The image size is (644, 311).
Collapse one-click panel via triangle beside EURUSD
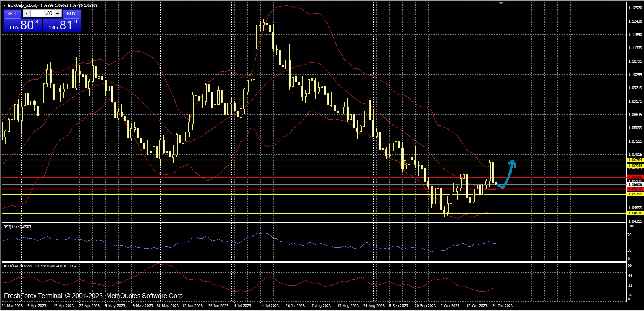point(4,6)
